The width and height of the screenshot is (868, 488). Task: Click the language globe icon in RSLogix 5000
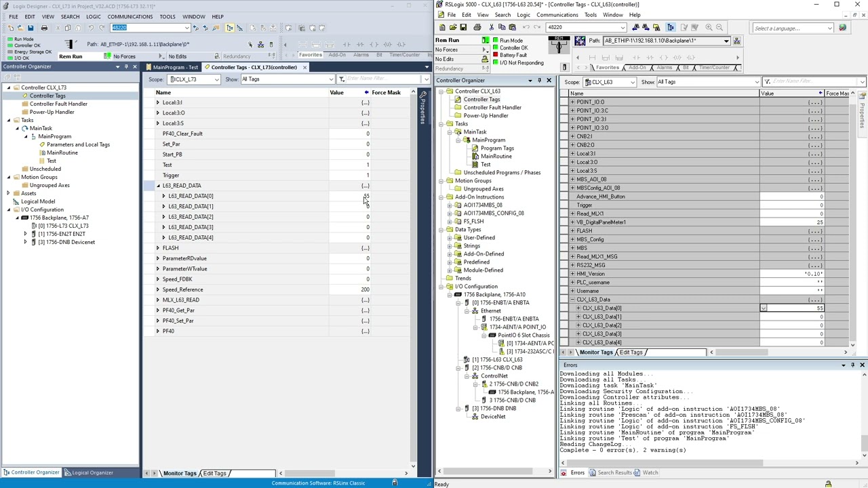pos(842,28)
